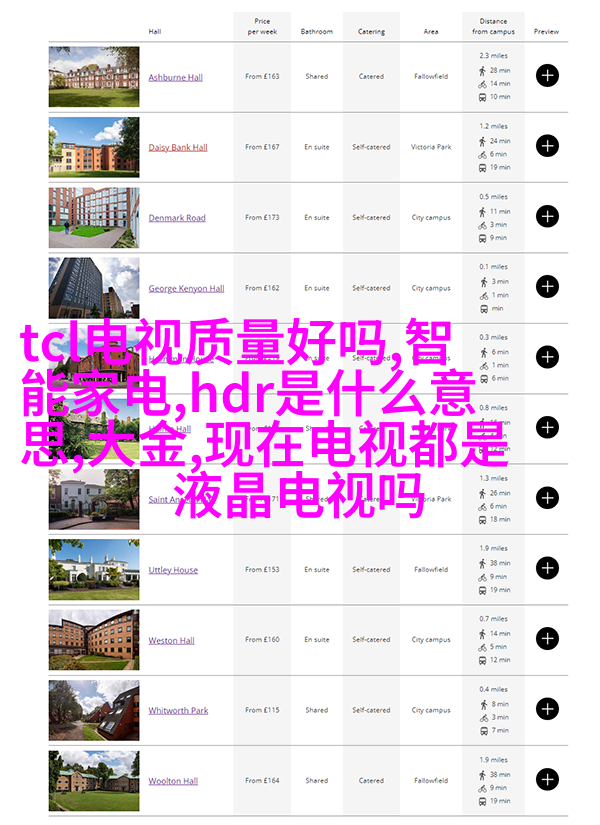Click walking icon in Uttley House row
The image size is (600, 825).
click(483, 564)
